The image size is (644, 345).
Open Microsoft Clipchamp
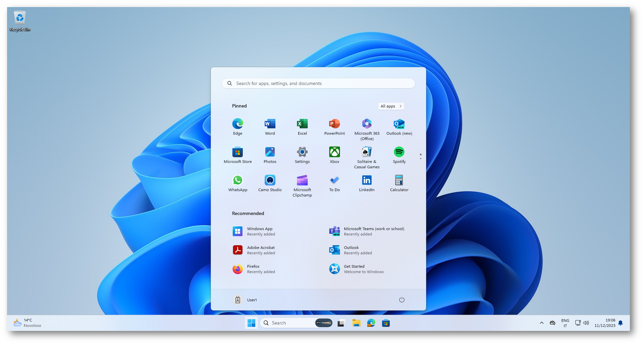[x=302, y=185]
